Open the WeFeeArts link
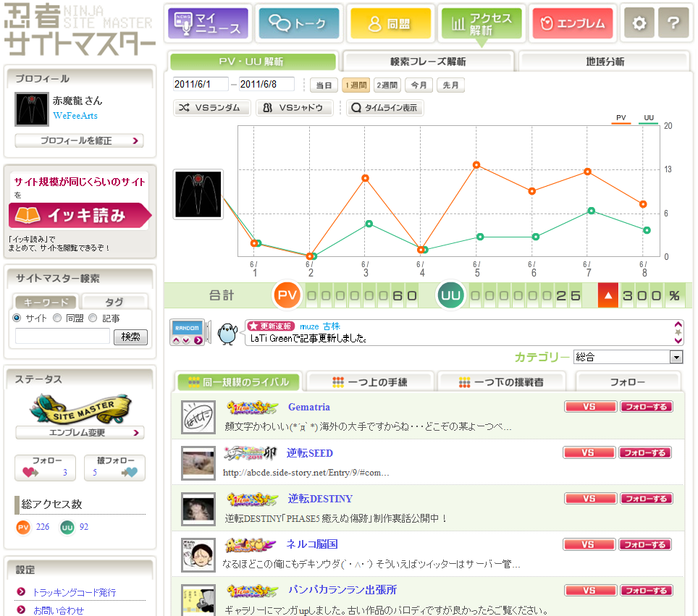This screenshot has width=698, height=616. tap(75, 116)
